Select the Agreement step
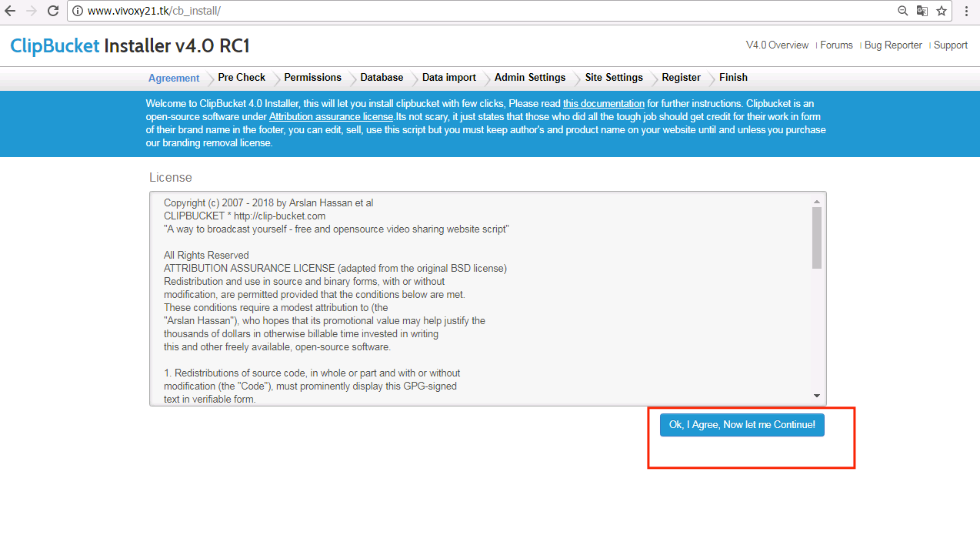 pos(174,78)
